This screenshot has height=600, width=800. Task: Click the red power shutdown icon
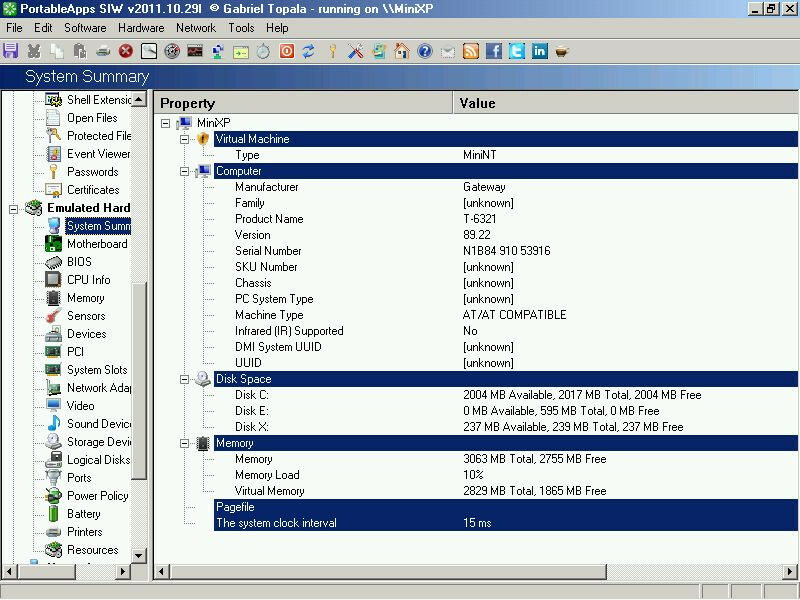[287, 51]
